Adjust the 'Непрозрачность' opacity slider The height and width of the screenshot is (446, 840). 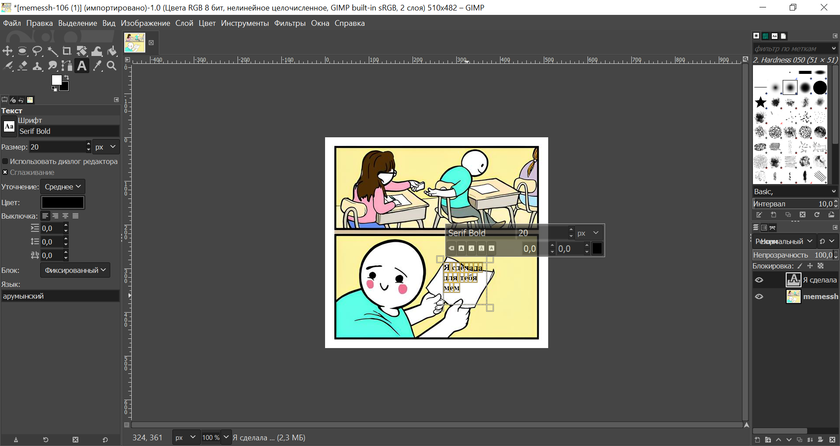point(795,255)
